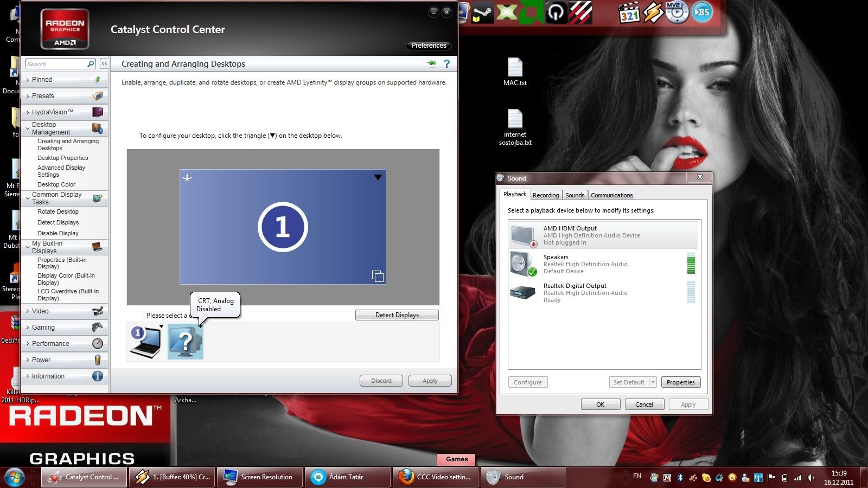Open the Desktop Color page

coord(56,185)
